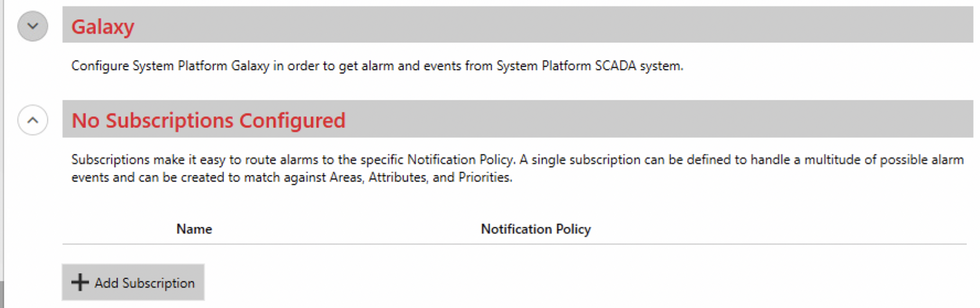Click the Galaxy gray header bar
Viewport: 980px width, 308px height.
[518, 25]
